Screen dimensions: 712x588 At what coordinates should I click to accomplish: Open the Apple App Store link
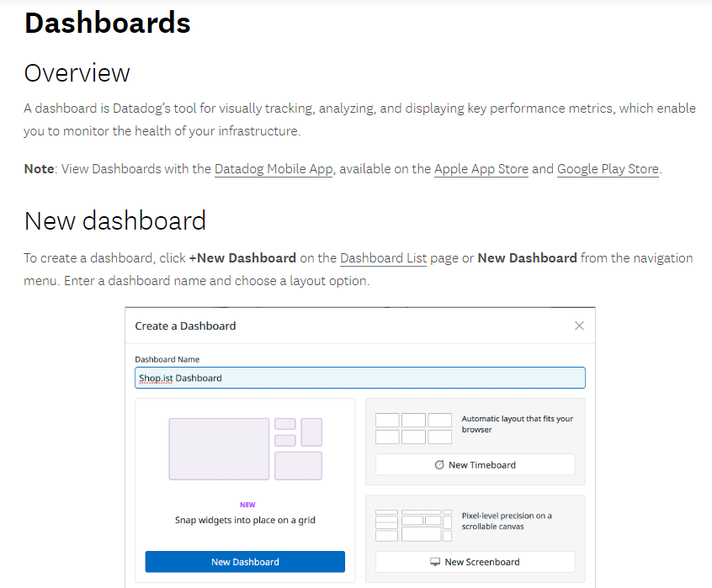[481, 169]
